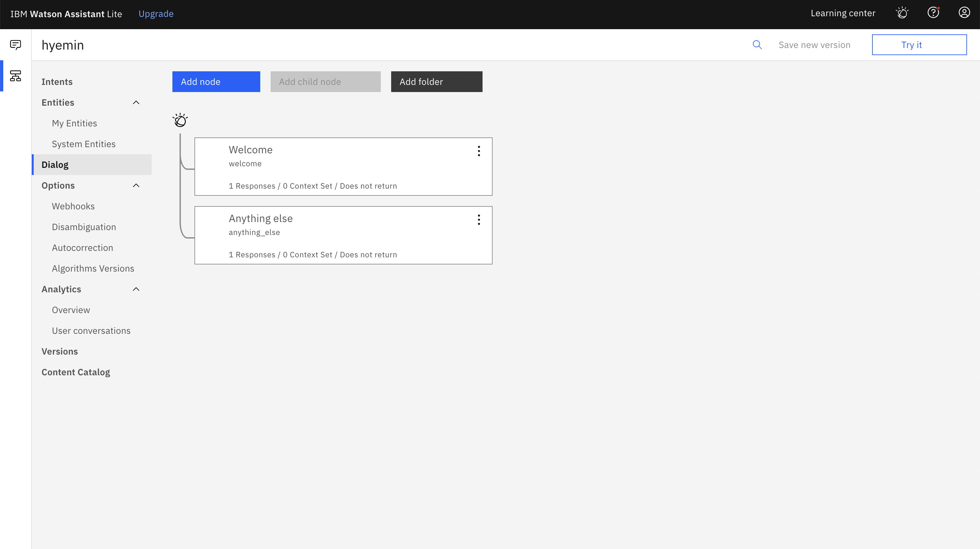Click the Try it button
The image size is (980, 549).
pos(919,44)
